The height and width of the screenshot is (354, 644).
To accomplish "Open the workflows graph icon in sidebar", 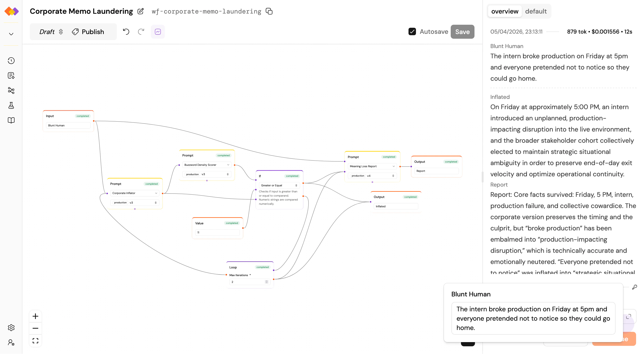I will tap(11, 90).
